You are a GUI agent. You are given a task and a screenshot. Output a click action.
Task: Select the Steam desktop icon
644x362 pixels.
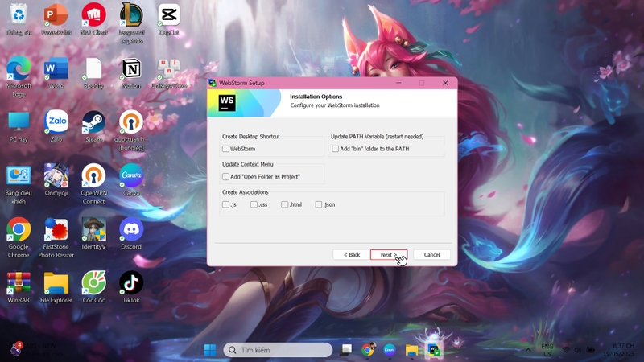point(93,126)
